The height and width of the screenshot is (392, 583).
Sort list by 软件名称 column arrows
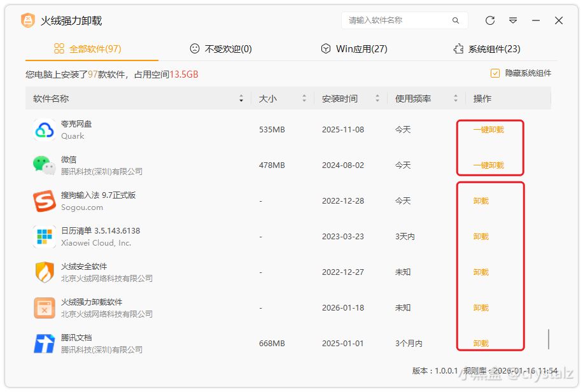(241, 99)
